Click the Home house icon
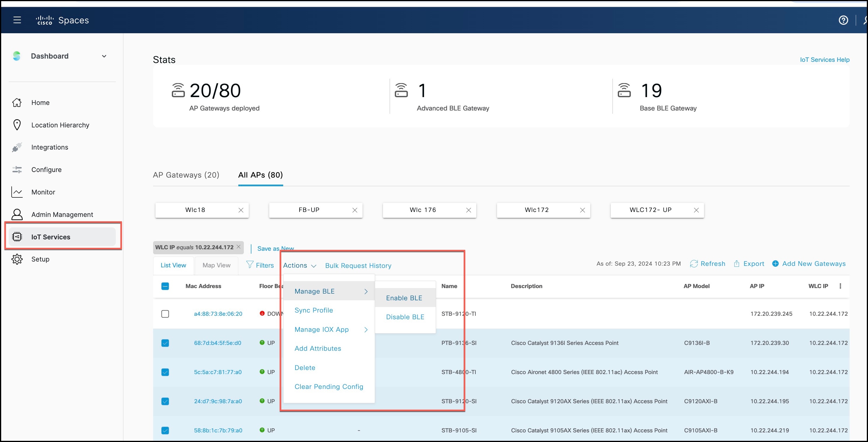This screenshot has width=868, height=442. tap(17, 102)
